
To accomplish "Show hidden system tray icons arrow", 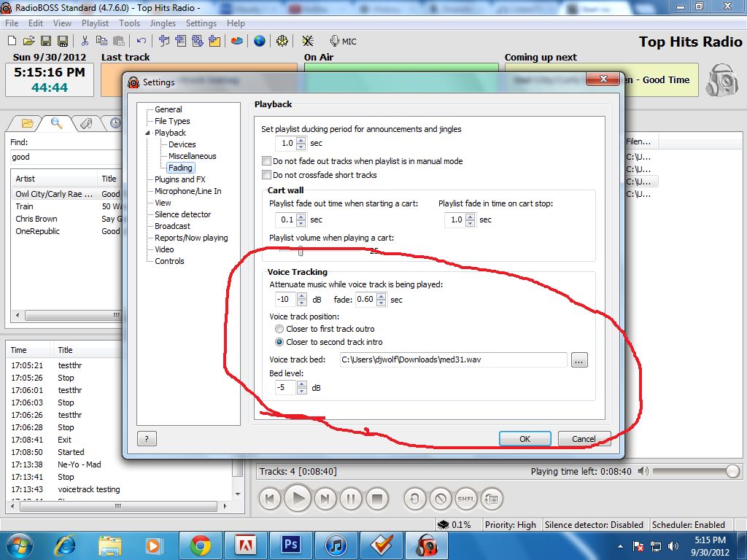I will pyautogui.click(x=620, y=546).
